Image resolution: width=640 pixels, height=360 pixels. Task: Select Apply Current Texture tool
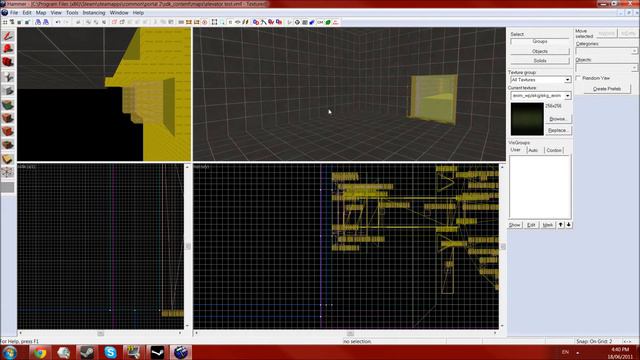click(x=8, y=118)
